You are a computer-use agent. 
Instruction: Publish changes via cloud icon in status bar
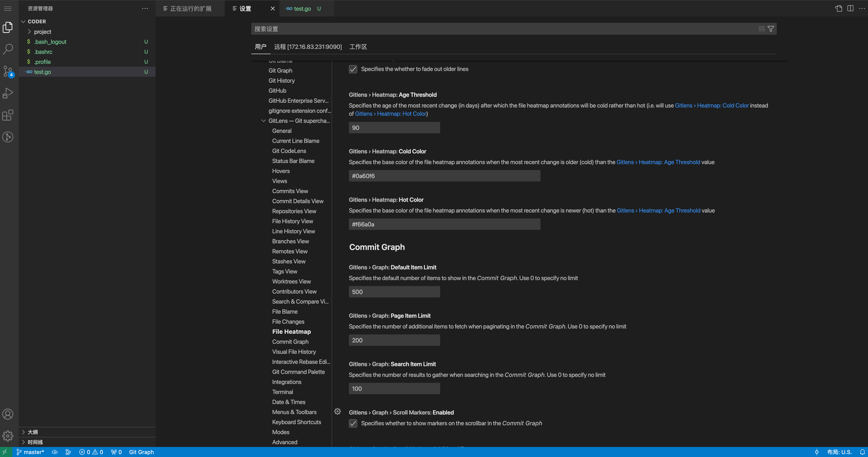55,452
